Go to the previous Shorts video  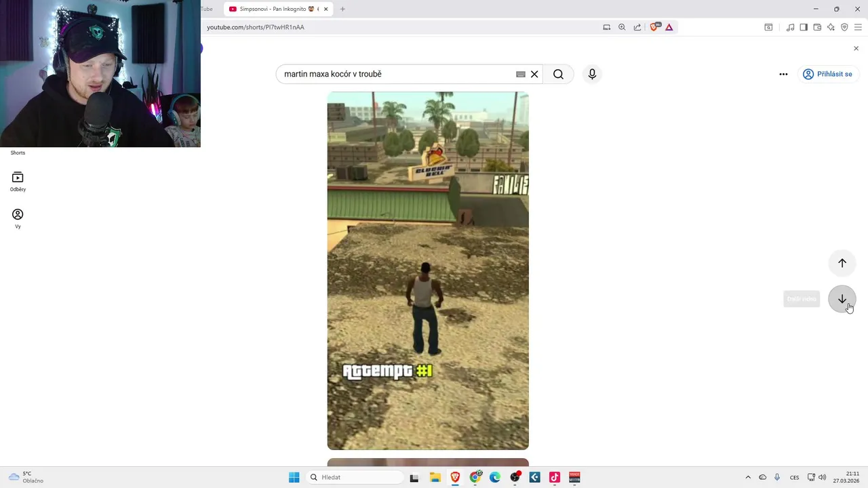(x=842, y=263)
